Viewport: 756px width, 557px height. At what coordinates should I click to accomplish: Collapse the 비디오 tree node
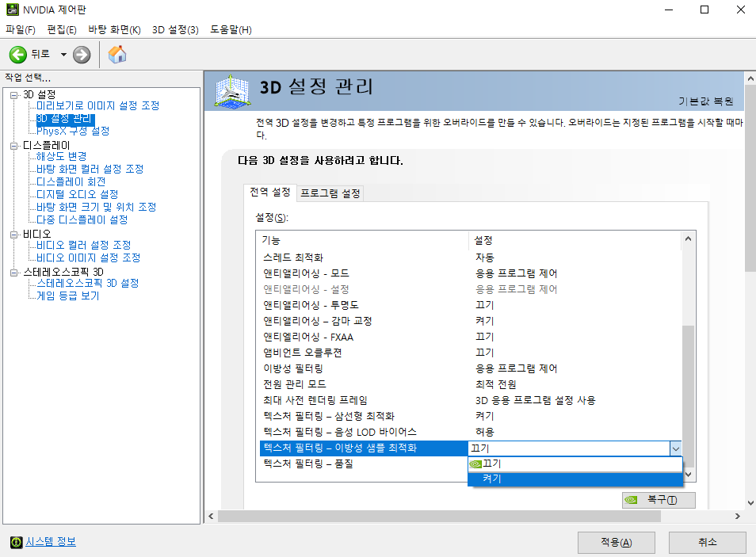click(14, 235)
